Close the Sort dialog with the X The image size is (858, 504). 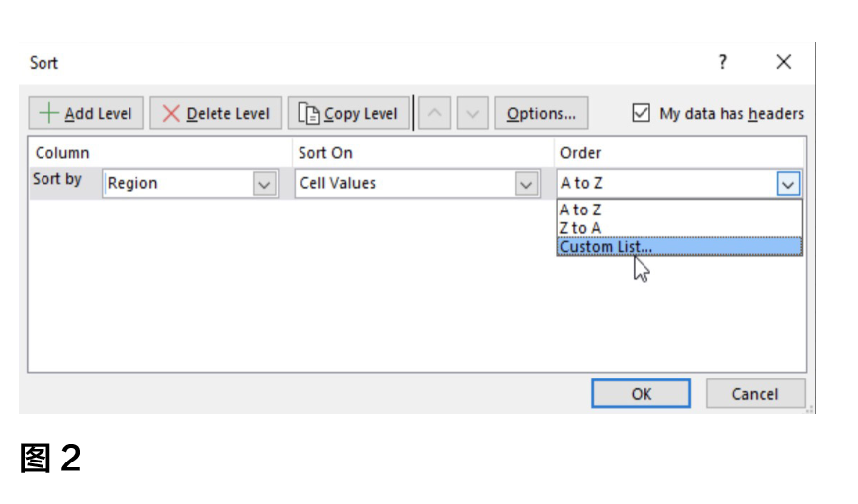click(784, 63)
